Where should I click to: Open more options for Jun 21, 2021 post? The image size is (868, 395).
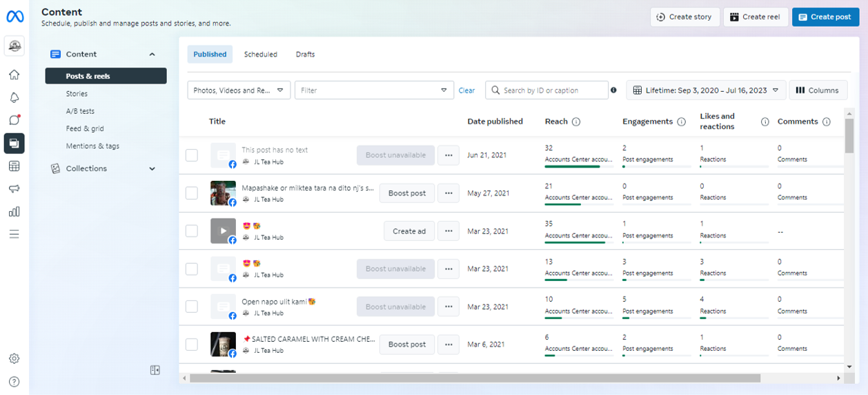449,155
